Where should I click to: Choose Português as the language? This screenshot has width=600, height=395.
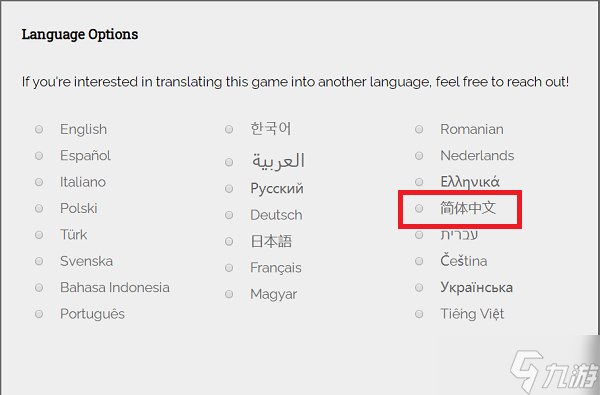click(39, 314)
